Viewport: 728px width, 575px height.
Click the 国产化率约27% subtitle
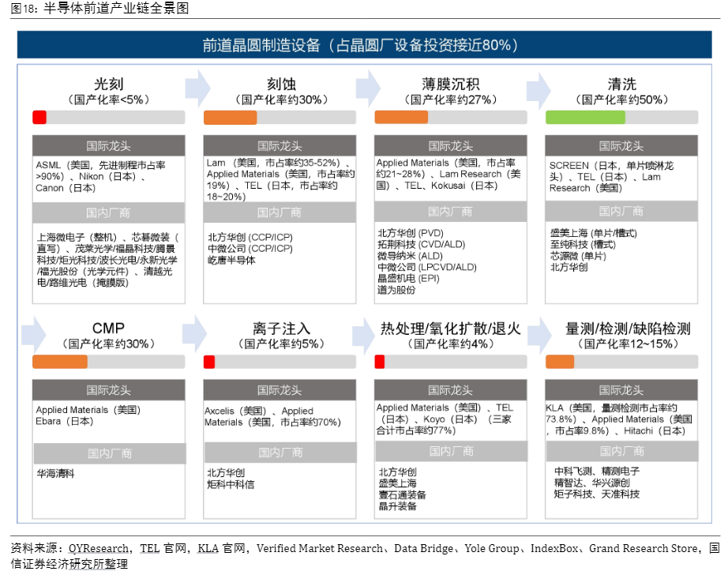click(450, 100)
